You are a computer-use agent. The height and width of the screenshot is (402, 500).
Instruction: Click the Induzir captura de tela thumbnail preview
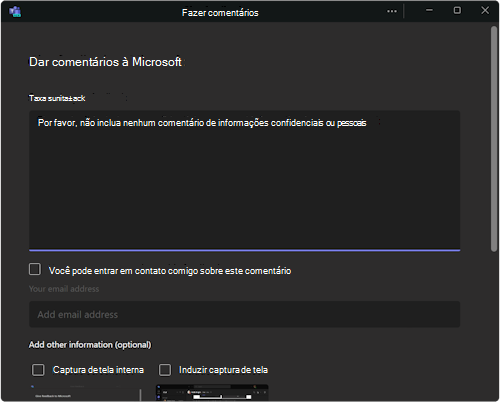click(x=212, y=392)
